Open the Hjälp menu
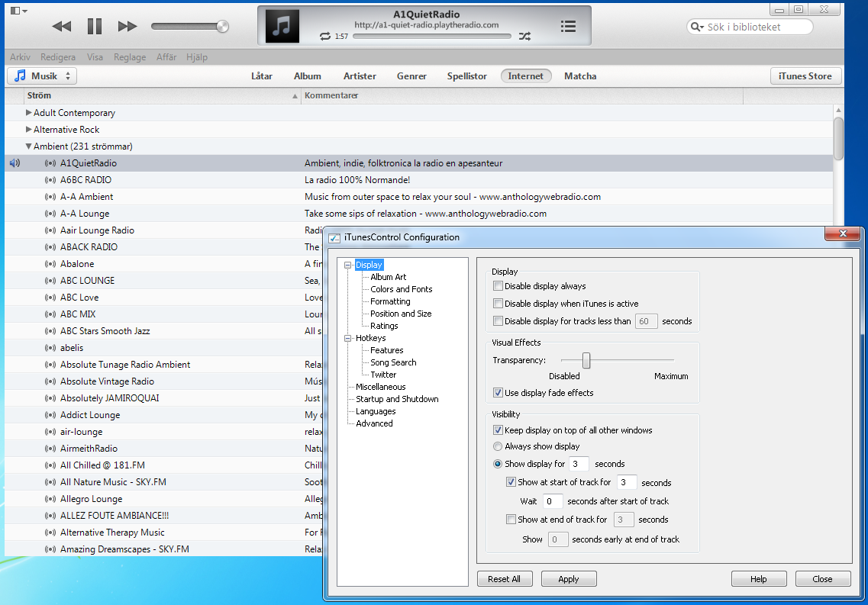This screenshot has width=868, height=605. click(x=196, y=57)
